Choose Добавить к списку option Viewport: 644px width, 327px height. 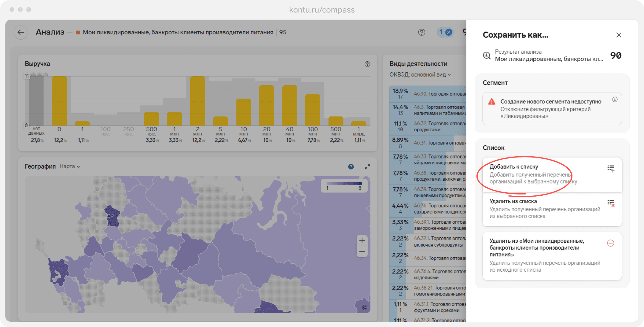pos(552,174)
